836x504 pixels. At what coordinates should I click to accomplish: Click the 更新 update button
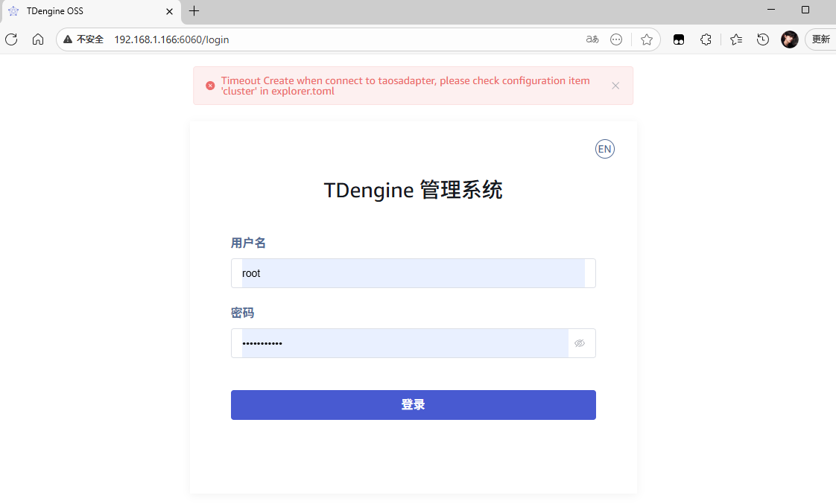[820, 39]
